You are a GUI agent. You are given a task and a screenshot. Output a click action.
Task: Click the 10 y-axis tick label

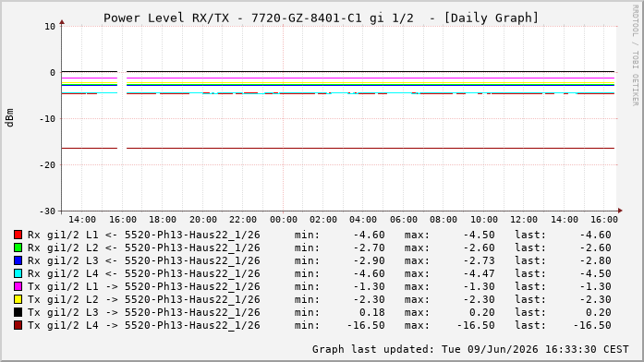[50, 27]
